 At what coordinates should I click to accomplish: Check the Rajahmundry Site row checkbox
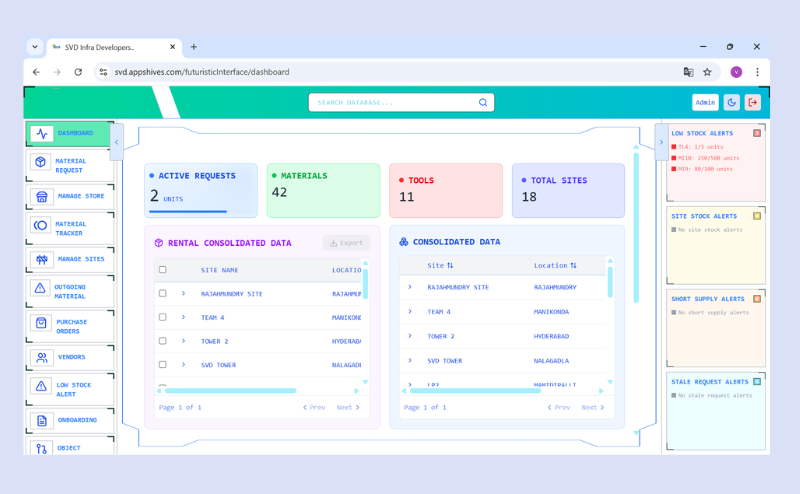coord(163,294)
